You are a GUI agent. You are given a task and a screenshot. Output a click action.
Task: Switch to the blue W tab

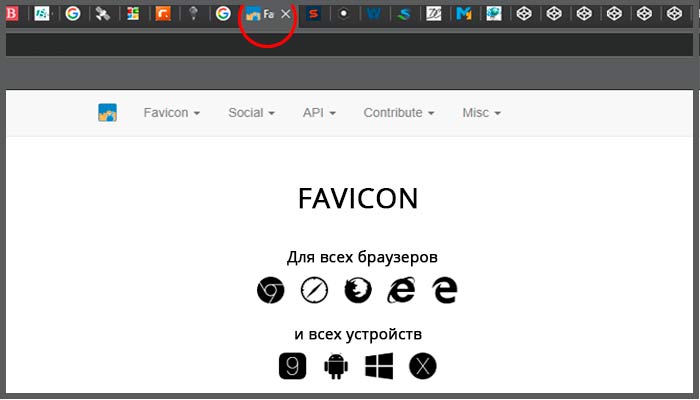(x=374, y=14)
